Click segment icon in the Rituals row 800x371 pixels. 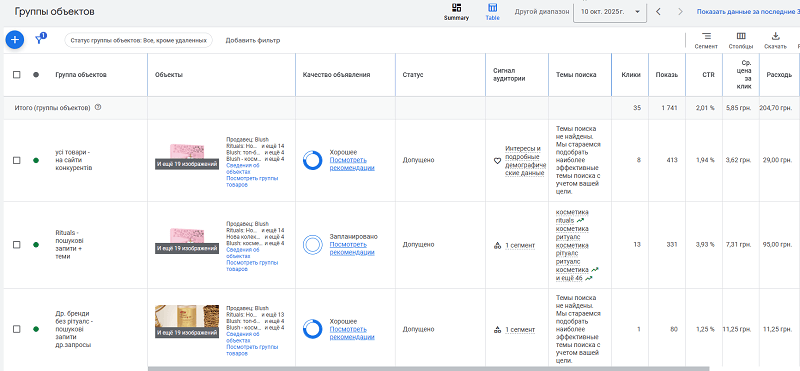coord(497,245)
